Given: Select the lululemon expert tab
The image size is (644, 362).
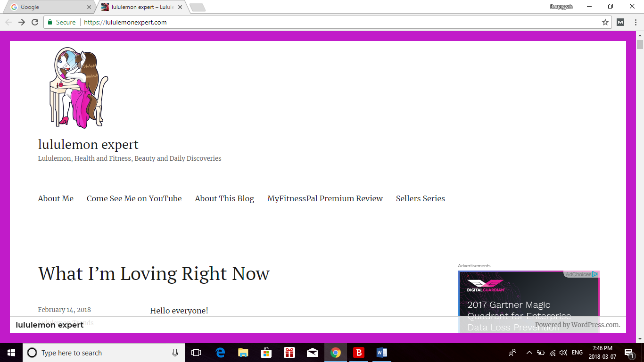Looking at the screenshot, I should tap(141, 7).
